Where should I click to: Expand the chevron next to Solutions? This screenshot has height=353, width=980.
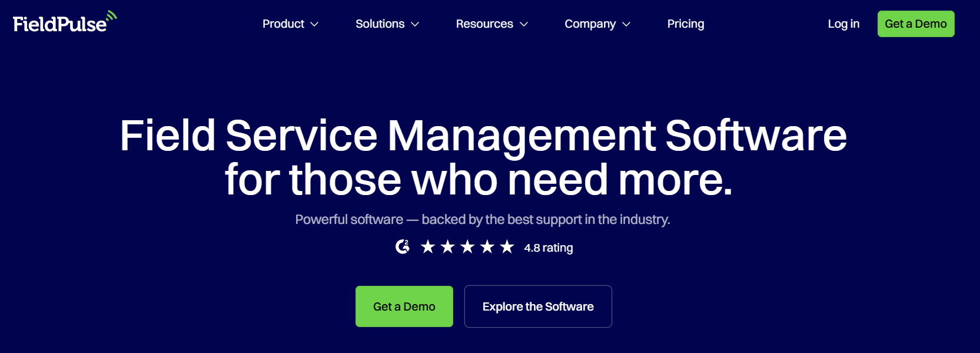tap(415, 25)
